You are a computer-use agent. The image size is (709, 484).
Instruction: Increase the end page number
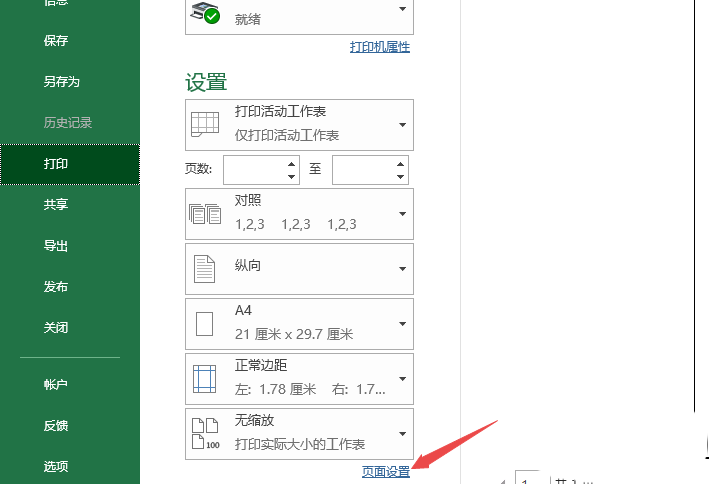[x=400, y=164]
